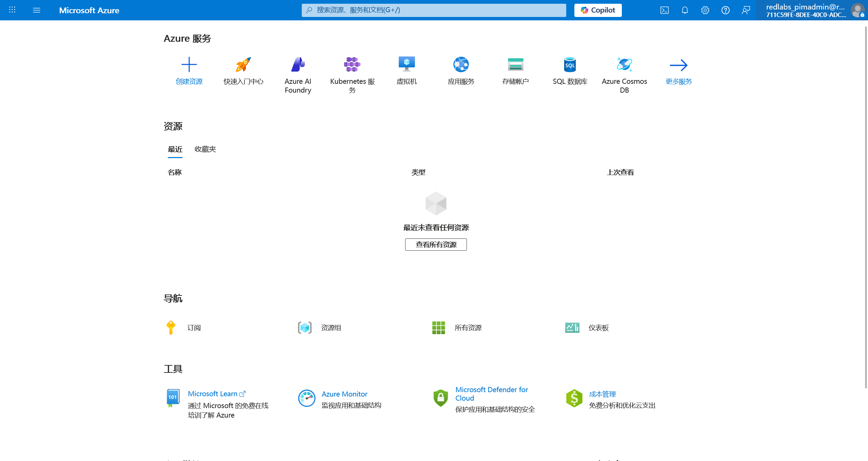
Task: Switch to the 收藏夹 favorites tab
Action: [205, 149]
